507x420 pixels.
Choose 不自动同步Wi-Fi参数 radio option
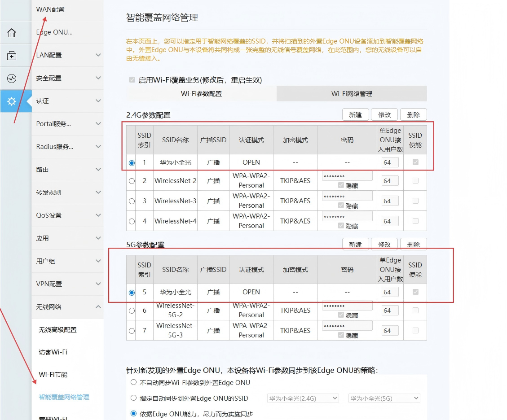click(133, 383)
